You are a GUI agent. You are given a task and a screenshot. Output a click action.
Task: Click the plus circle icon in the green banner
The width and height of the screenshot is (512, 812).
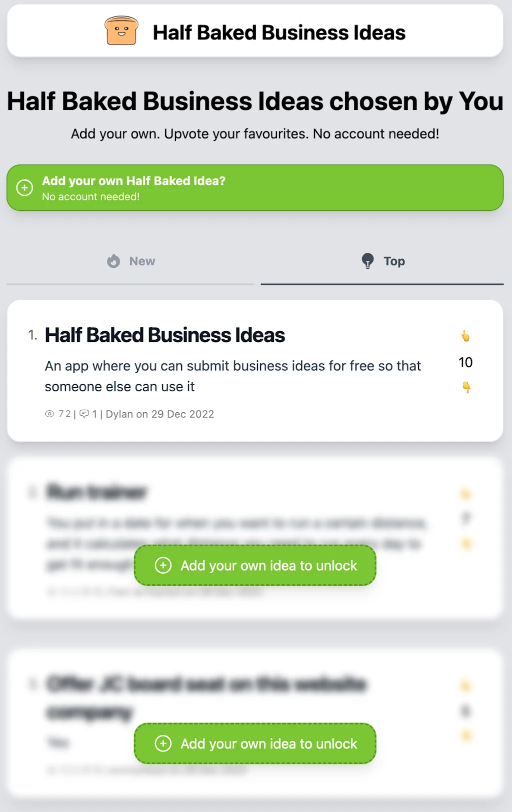coord(24,187)
